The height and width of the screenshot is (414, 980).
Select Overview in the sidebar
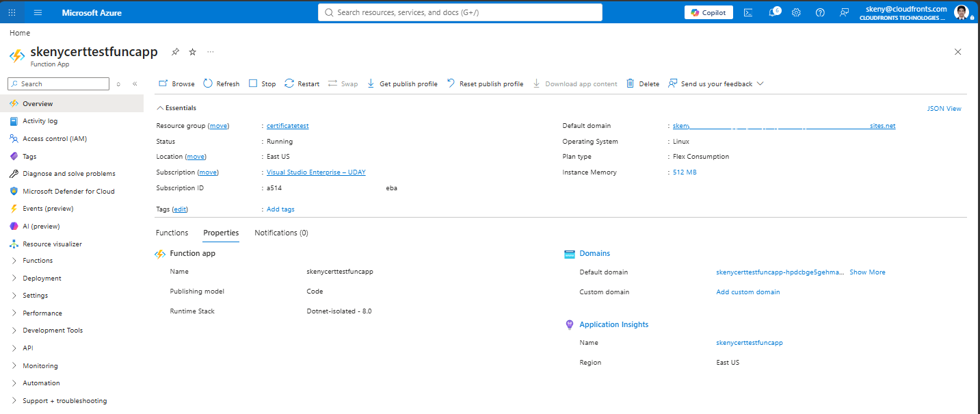(72, 103)
